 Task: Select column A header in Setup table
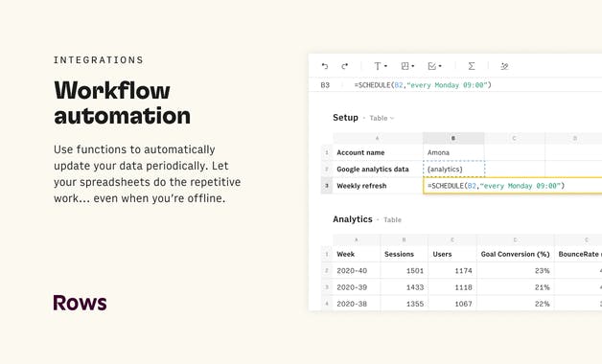(x=378, y=138)
